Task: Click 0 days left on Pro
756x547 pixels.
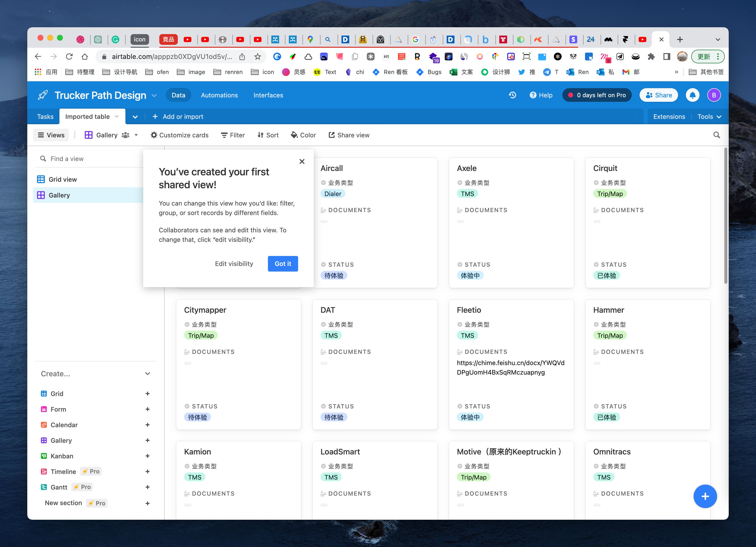Action: pyautogui.click(x=597, y=95)
